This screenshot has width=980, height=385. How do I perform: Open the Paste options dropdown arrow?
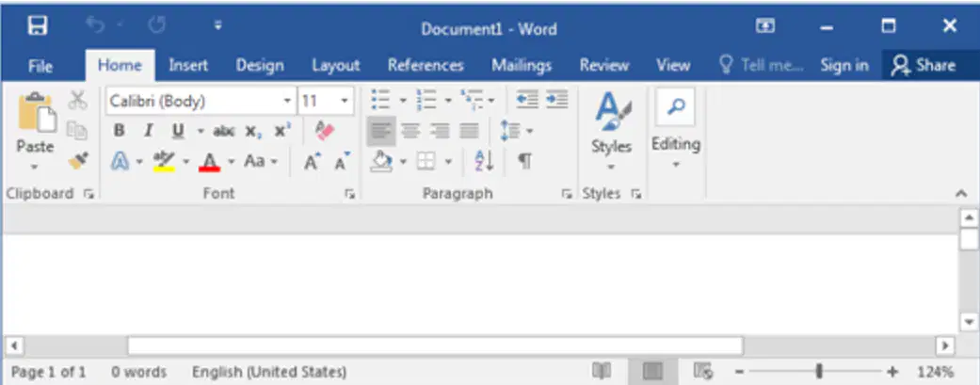coord(35,167)
